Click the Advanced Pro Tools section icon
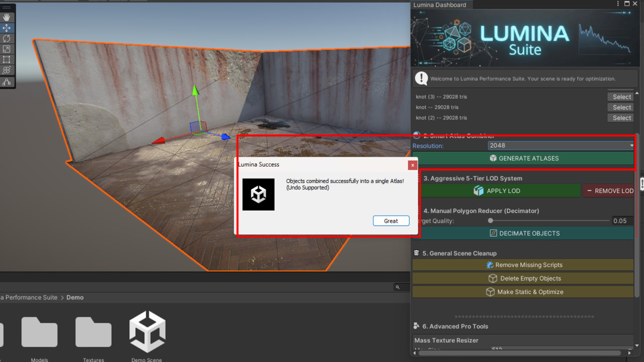 [416, 326]
